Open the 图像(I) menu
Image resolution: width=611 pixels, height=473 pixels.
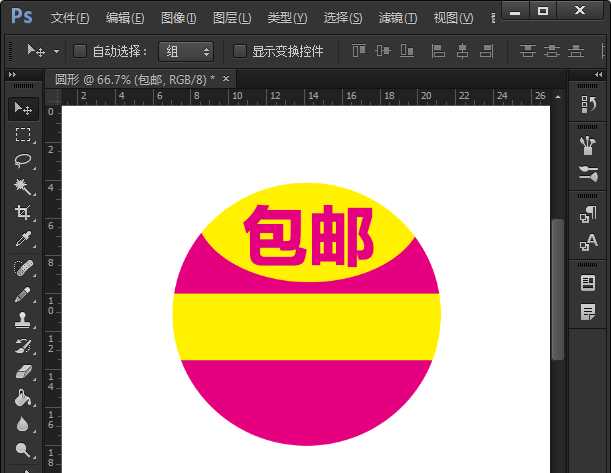coord(178,18)
